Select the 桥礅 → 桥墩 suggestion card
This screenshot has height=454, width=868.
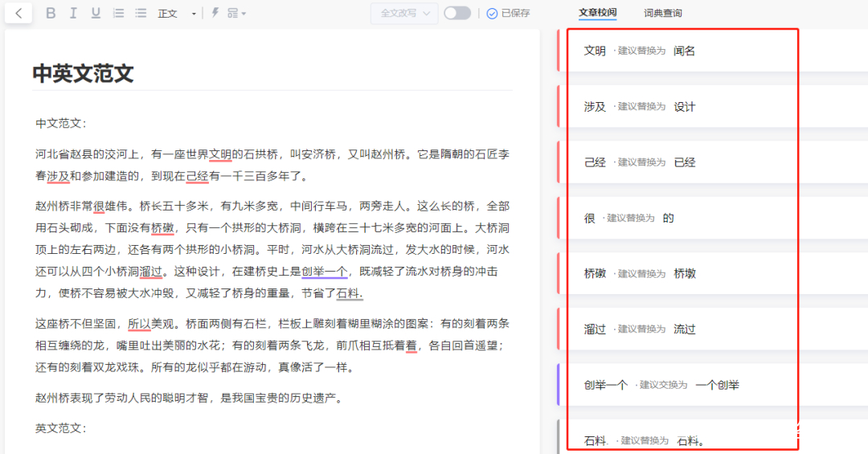[712, 273]
